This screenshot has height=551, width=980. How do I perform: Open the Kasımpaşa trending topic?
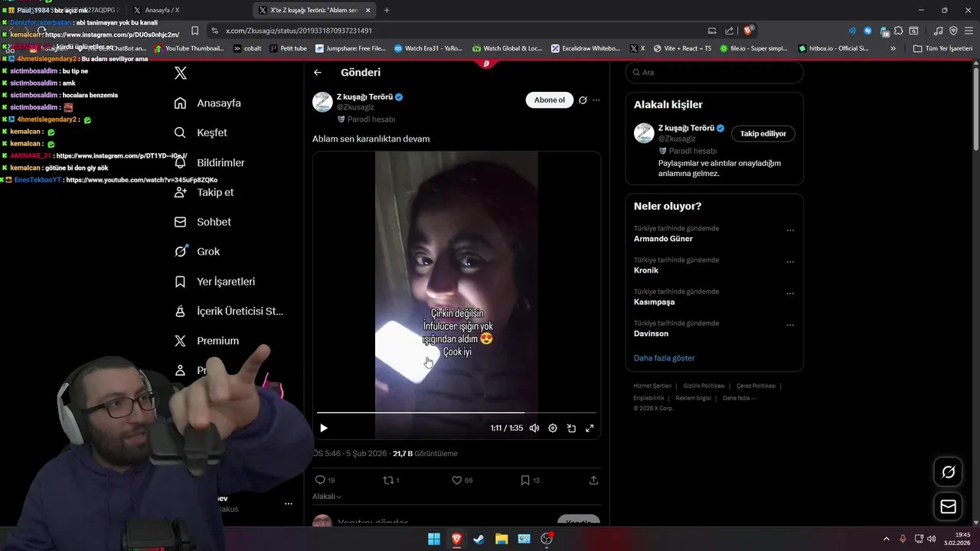point(654,302)
